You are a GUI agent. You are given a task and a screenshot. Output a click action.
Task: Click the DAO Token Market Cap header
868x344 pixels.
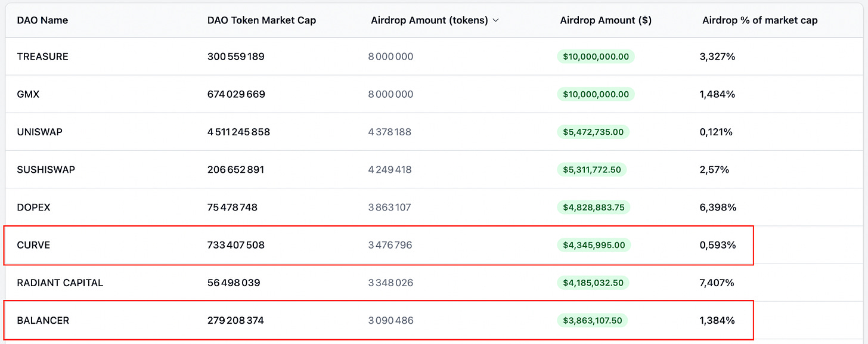click(262, 20)
